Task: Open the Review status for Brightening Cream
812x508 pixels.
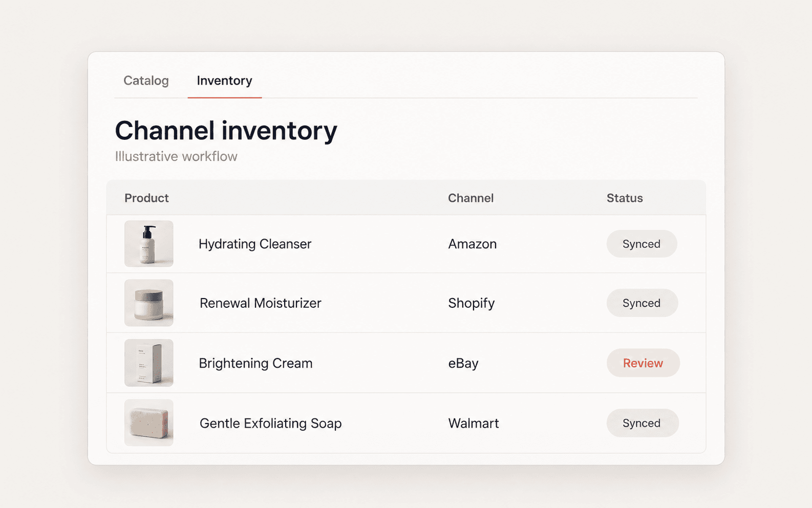Action: [643, 363]
